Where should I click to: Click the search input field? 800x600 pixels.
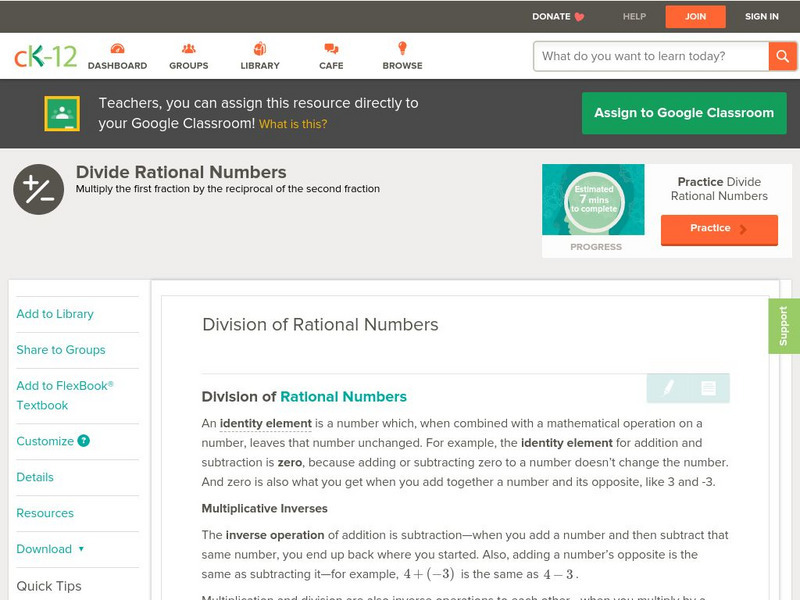[650, 56]
